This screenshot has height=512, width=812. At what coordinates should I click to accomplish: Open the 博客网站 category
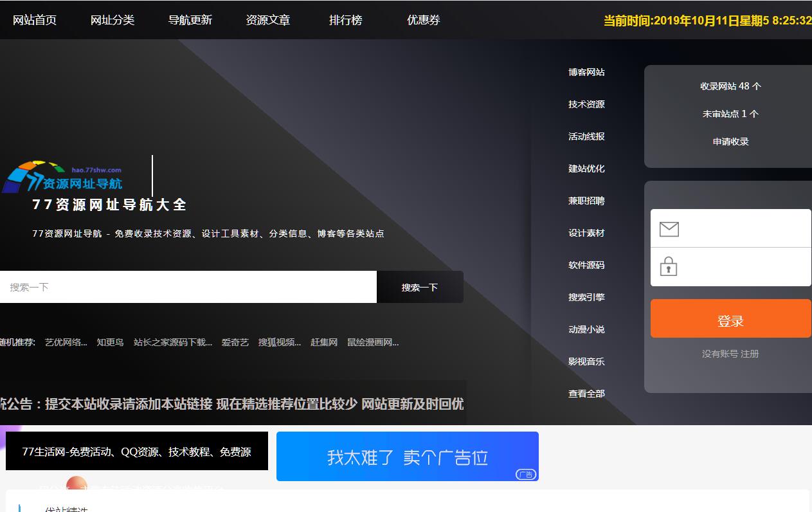(x=586, y=72)
